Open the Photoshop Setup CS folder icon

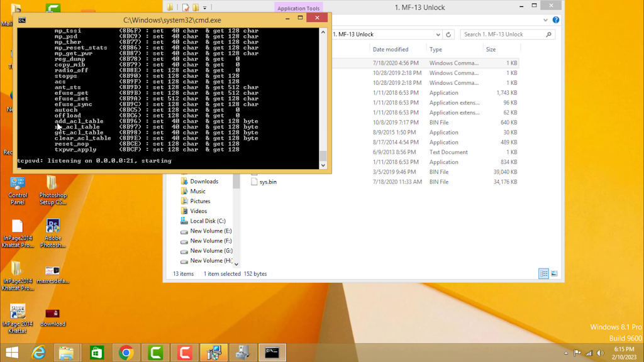(x=53, y=190)
